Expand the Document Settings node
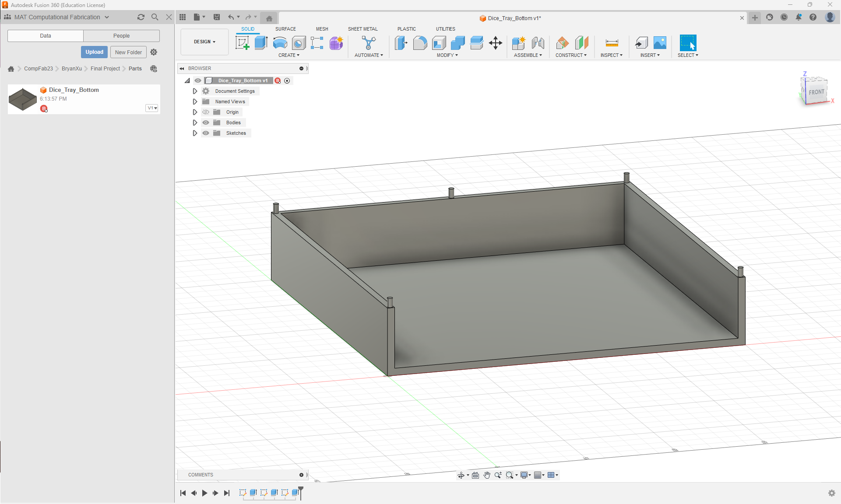Image resolution: width=841 pixels, height=504 pixels. [x=195, y=91]
